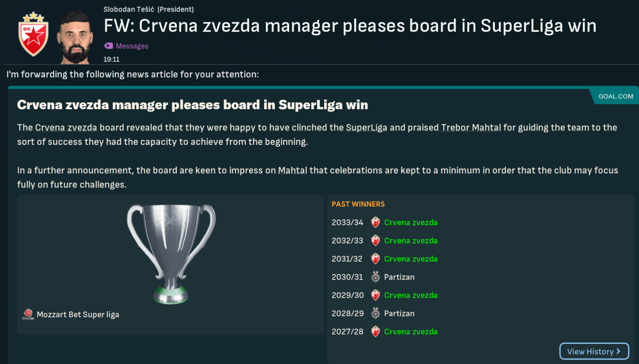Click the Partizan crest for 2028/29

click(375, 313)
